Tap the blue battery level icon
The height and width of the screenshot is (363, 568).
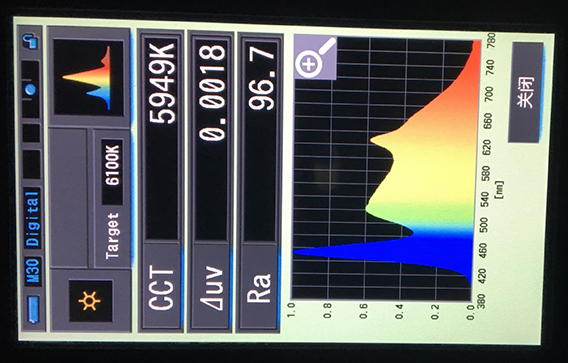coord(33,310)
